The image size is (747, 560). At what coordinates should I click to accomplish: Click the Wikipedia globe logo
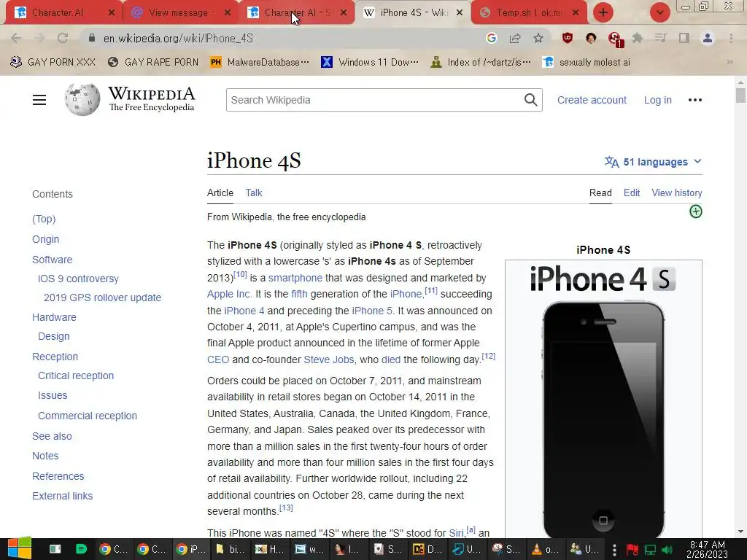coord(82,99)
